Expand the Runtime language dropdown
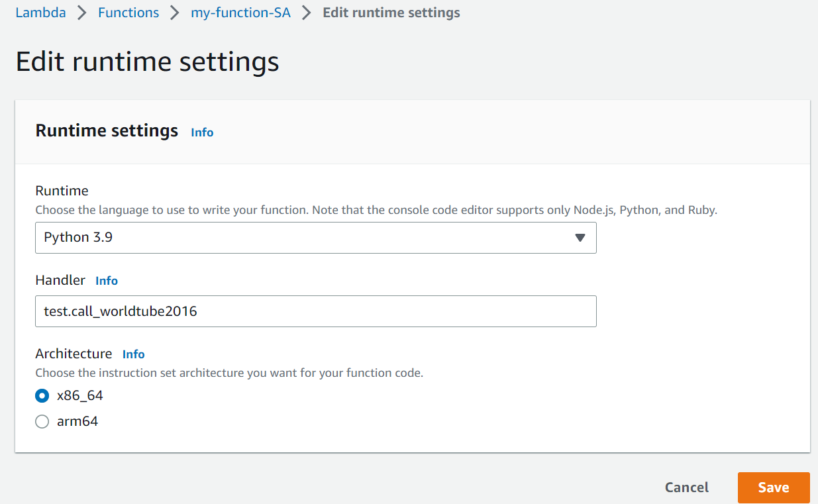The image size is (818, 504). (315, 237)
